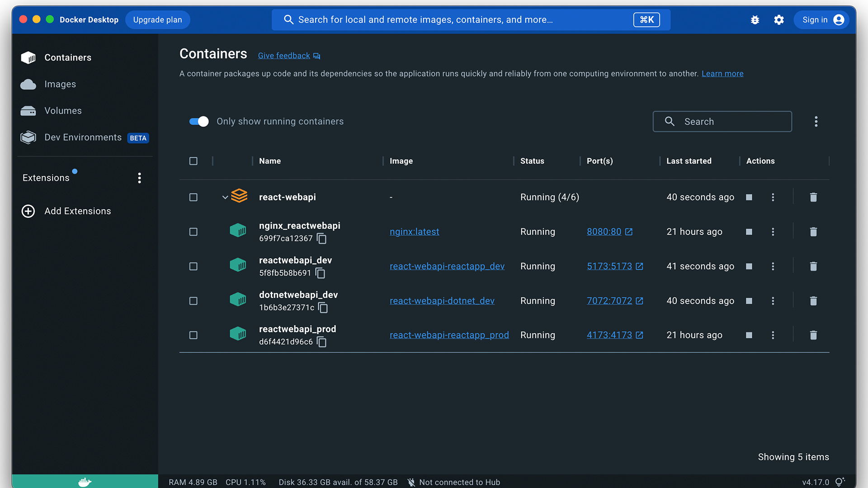Check the nginx_reactwebapi row checkbox
Image resolution: width=868 pixels, height=488 pixels.
coord(193,232)
